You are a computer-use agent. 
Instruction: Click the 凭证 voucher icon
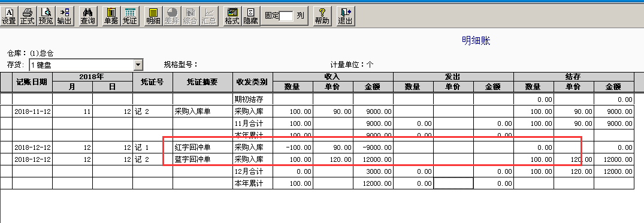click(129, 16)
